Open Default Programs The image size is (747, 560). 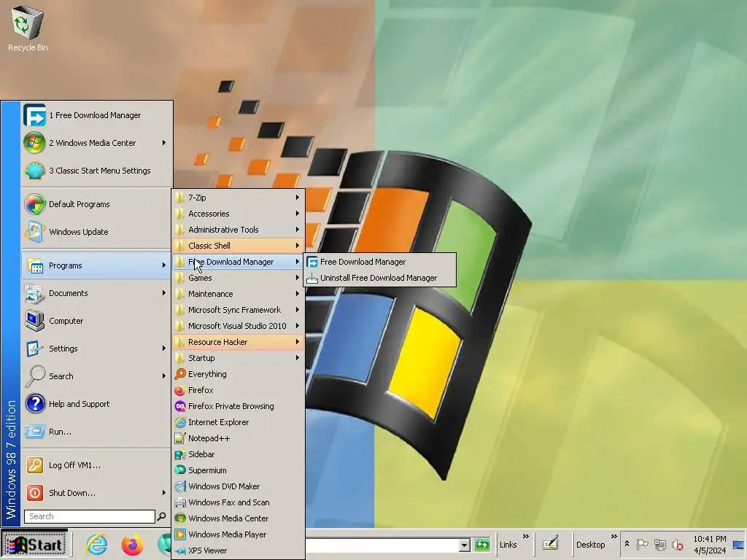pos(97,204)
